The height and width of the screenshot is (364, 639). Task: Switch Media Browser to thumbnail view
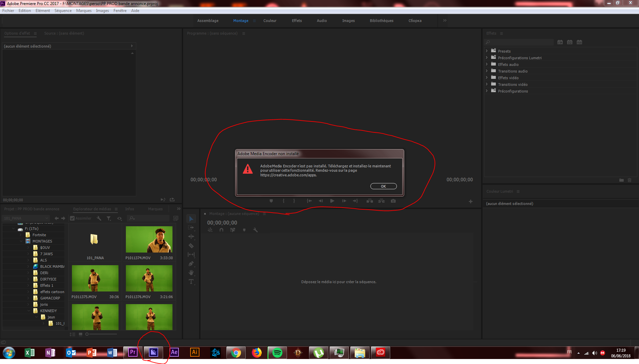pyautogui.click(x=81, y=334)
